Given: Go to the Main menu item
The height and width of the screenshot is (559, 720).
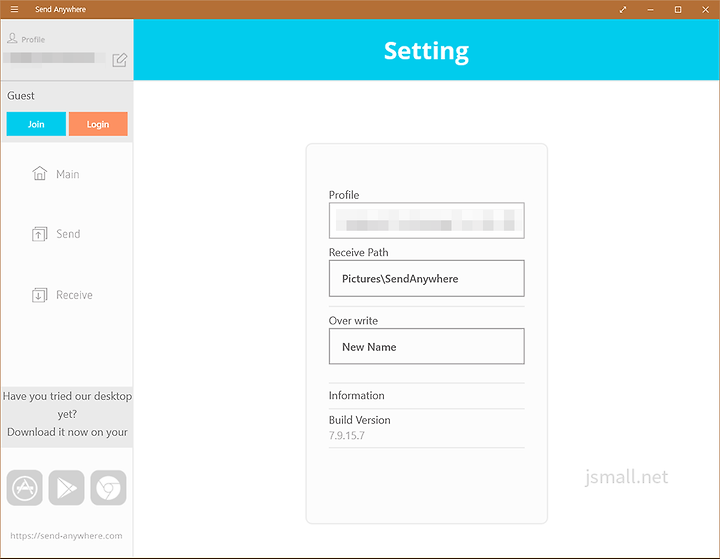Looking at the screenshot, I should point(67,174).
